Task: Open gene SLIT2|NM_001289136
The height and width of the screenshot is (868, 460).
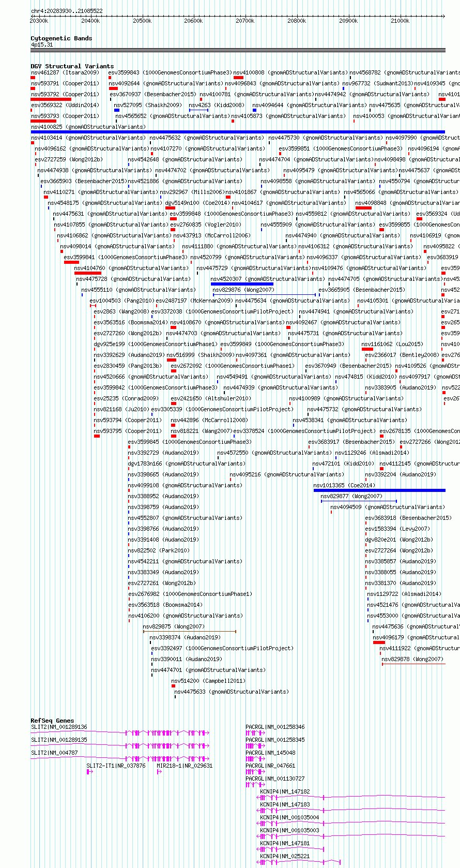Action: (59, 727)
